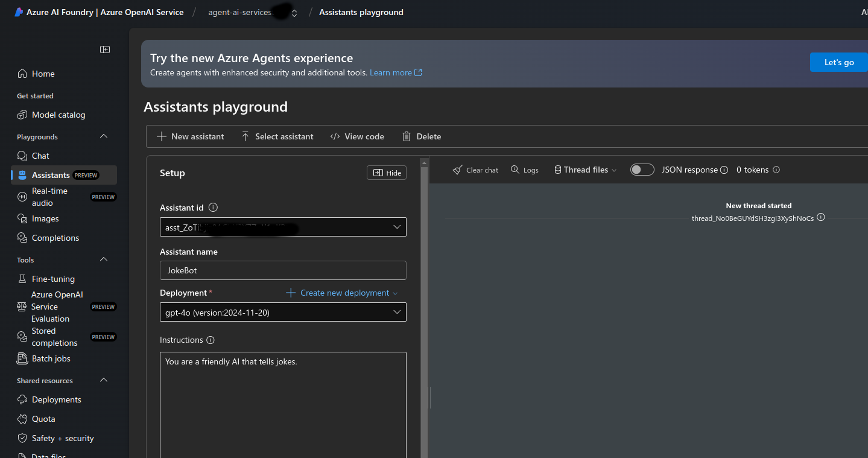The height and width of the screenshot is (458, 868).
Task: Open the Thread files dropdown
Action: [x=585, y=170]
